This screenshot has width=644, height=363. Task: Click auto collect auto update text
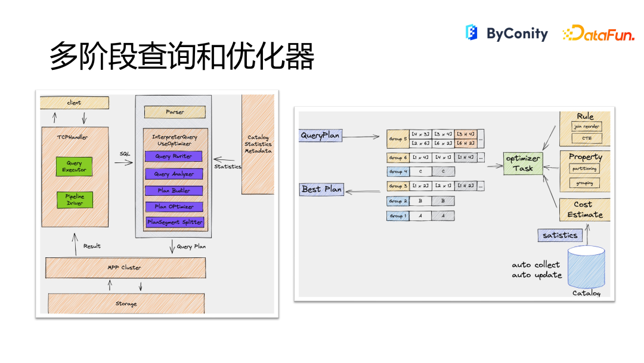pos(537,270)
